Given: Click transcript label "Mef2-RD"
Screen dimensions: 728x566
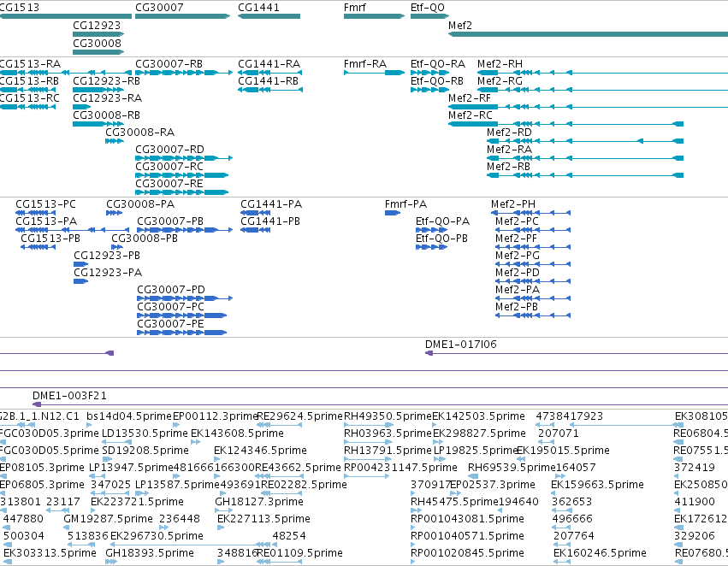Looking at the screenshot, I should 509,133.
